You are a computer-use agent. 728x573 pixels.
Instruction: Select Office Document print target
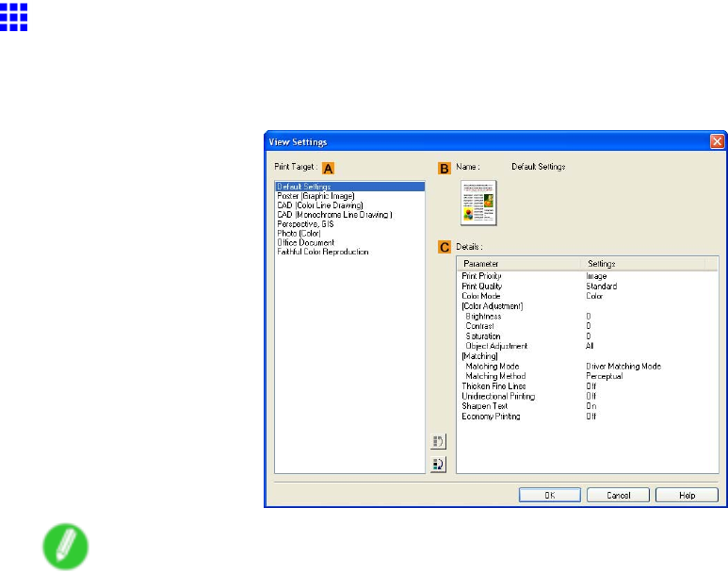pyautogui.click(x=305, y=243)
